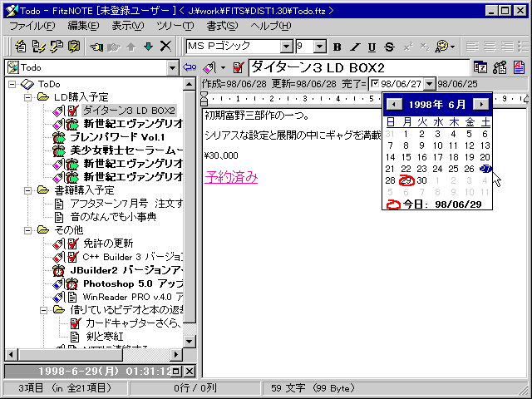Open the tag icon dropdown arrow
This screenshot has width=532, height=399.
[x=223, y=67]
